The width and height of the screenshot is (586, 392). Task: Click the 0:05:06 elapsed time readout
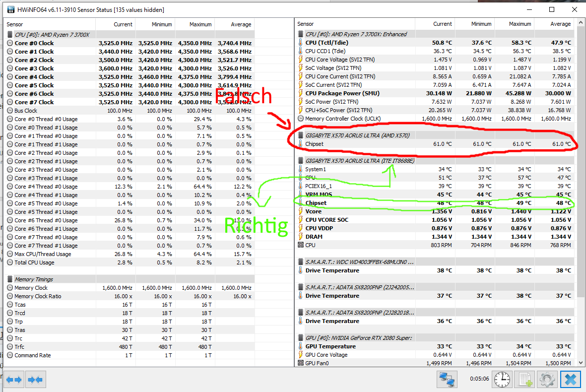(479, 379)
